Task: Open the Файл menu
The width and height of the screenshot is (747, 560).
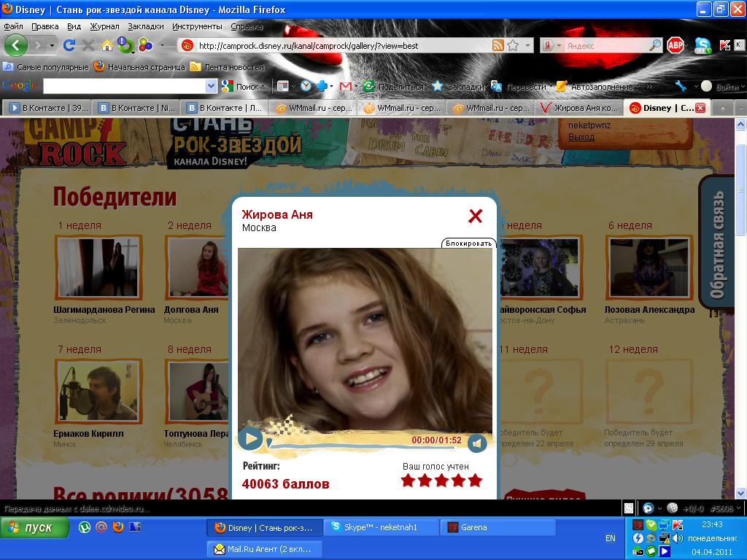Action: (13, 26)
